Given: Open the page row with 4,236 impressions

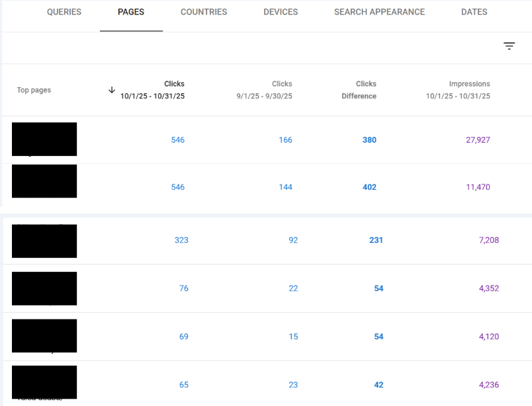Looking at the screenshot, I should [x=268, y=384].
